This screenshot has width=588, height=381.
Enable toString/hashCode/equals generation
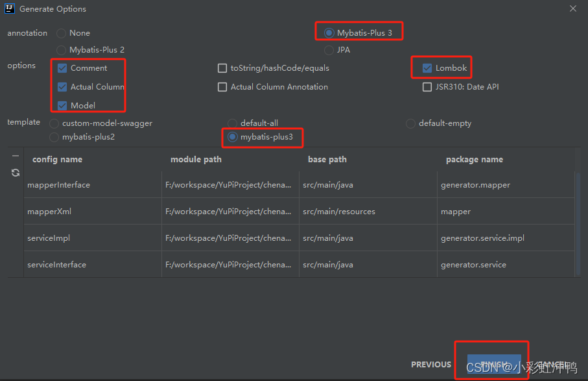tap(222, 68)
